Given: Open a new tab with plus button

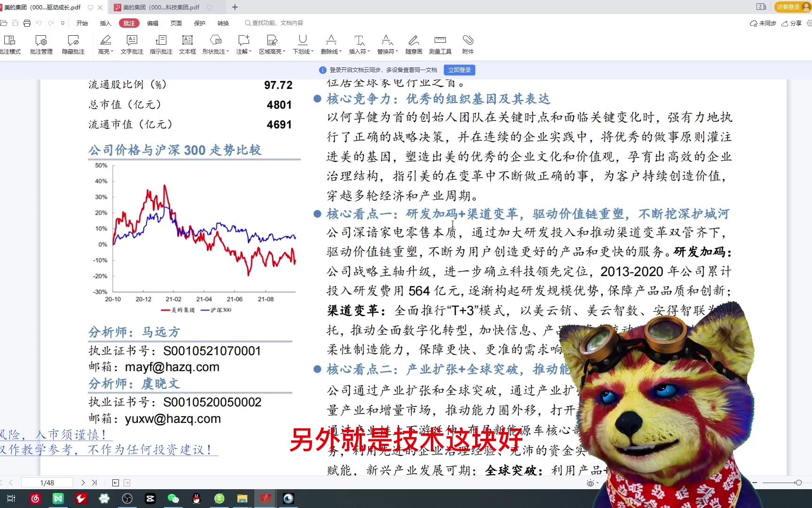Looking at the screenshot, I should tap(235, 7).
